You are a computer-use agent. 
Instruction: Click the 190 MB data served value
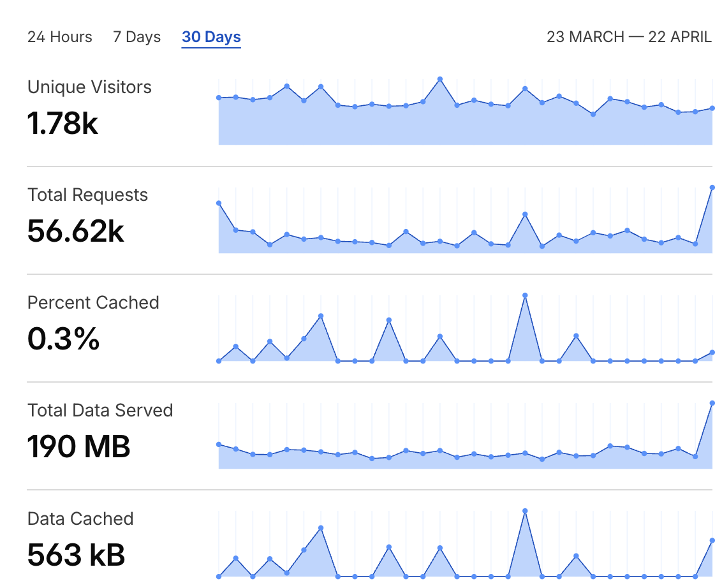pos(79,446)
